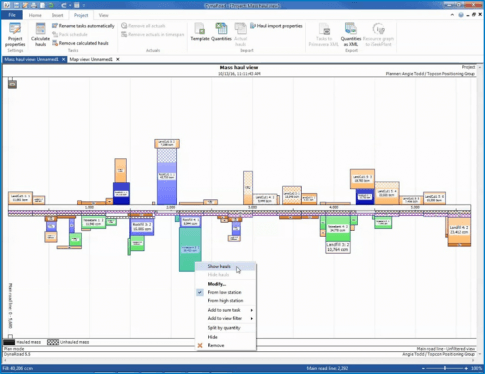Select From high station option
This screenshot has width=485, height=374.
pos(226,301)
